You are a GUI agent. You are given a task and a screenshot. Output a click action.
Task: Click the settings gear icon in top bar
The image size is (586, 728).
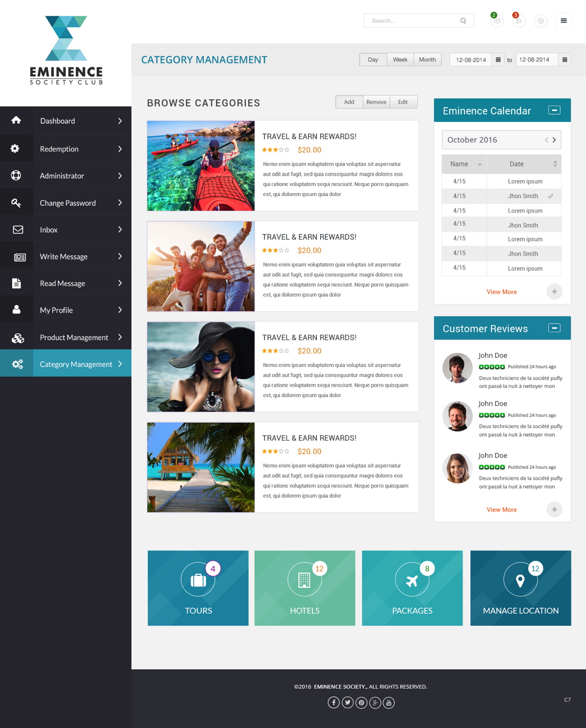(x=541, y=20)
